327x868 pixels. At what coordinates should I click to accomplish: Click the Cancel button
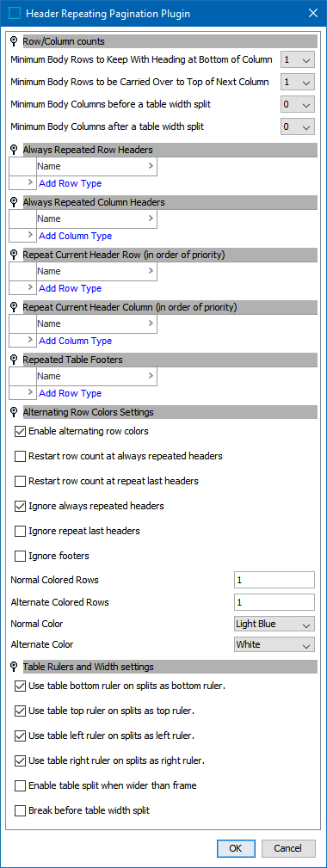[288, 848]
